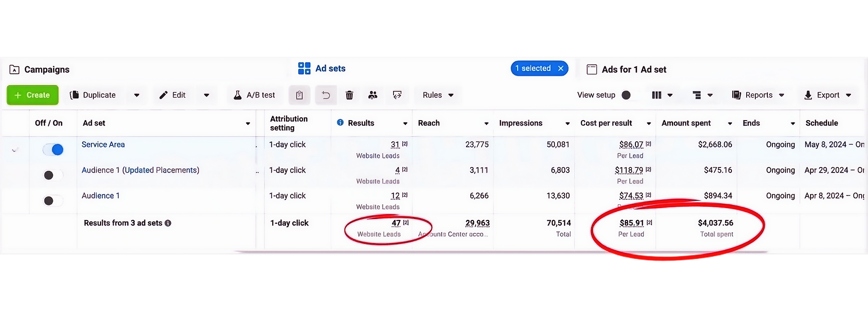Image resolution: width=868 pixels, height=311 pixels.
Task: Open the breakdown dropdown arrow
Action: [710, 95]
